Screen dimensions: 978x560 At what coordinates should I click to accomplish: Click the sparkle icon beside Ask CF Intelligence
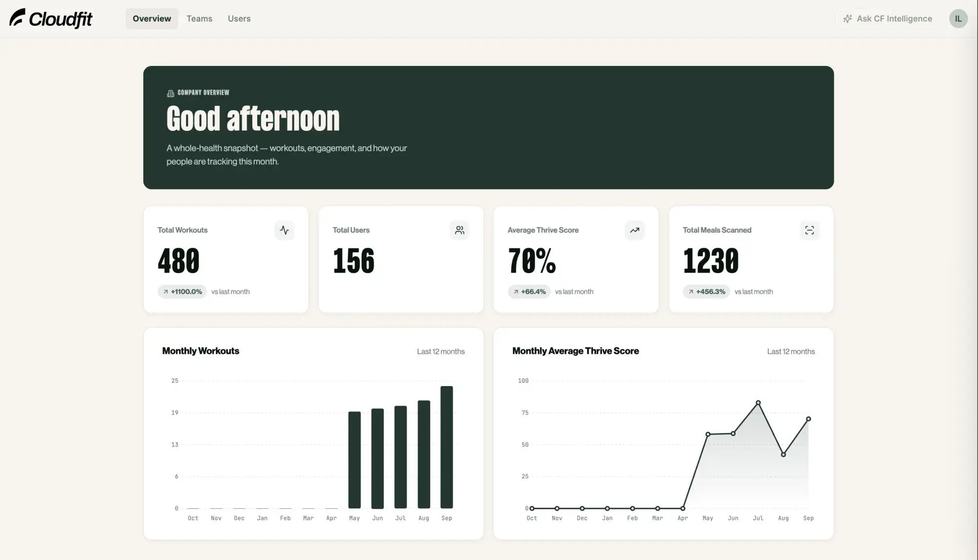[847, 19]
